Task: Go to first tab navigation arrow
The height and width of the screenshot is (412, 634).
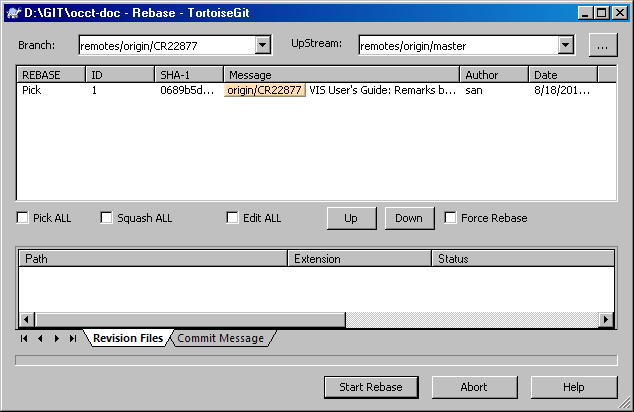Action: (24, 338)
